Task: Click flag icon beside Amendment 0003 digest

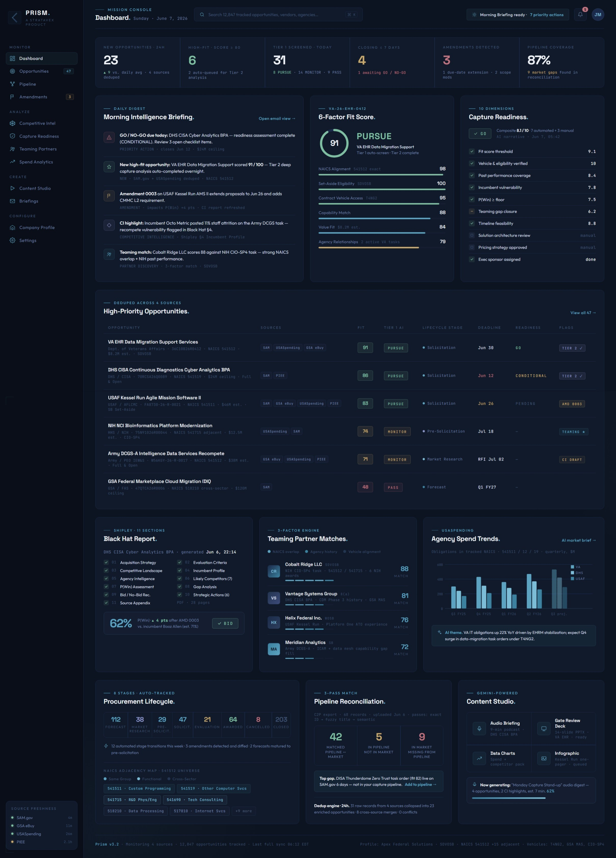Action: (109, 196)
